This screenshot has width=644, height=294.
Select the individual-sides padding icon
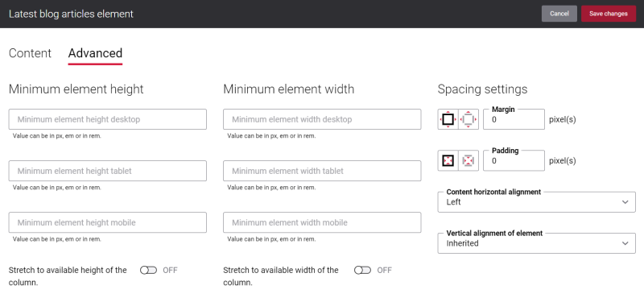click(469, 160)
